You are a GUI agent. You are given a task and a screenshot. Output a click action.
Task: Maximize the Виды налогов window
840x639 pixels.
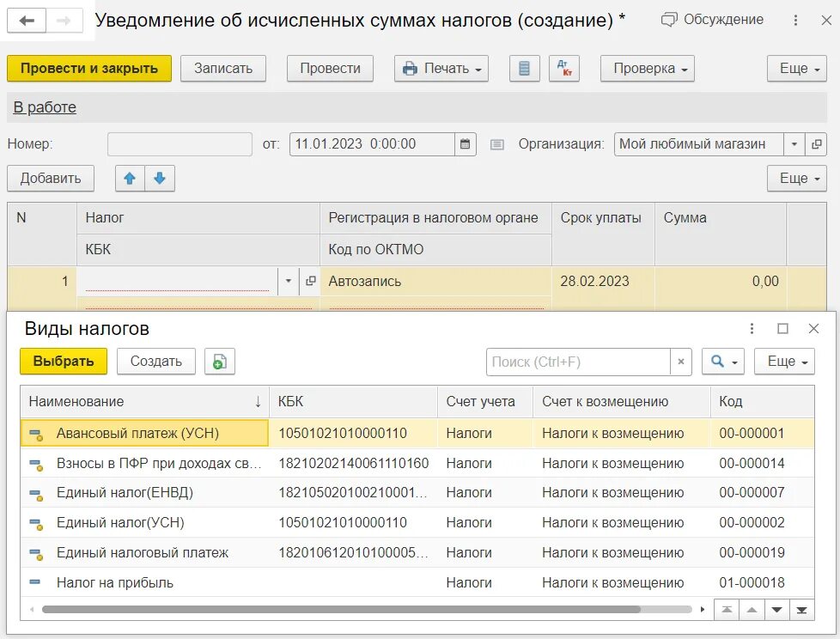coord(782,329)
